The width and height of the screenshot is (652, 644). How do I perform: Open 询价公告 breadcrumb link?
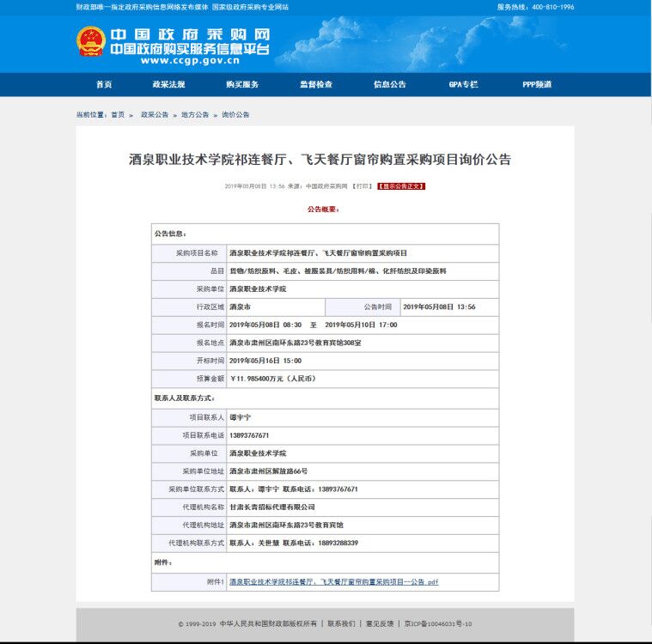235,114
